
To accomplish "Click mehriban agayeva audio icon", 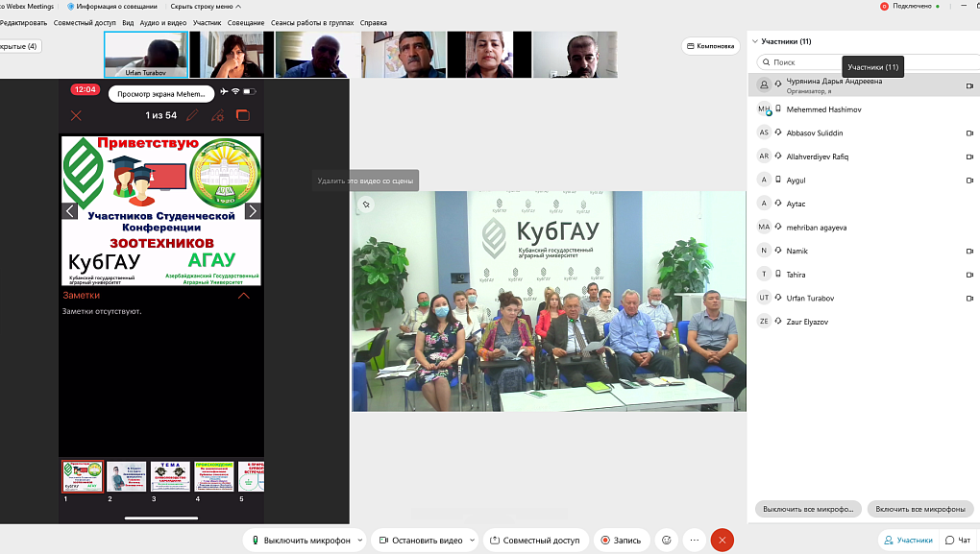I will coord(778,228).
